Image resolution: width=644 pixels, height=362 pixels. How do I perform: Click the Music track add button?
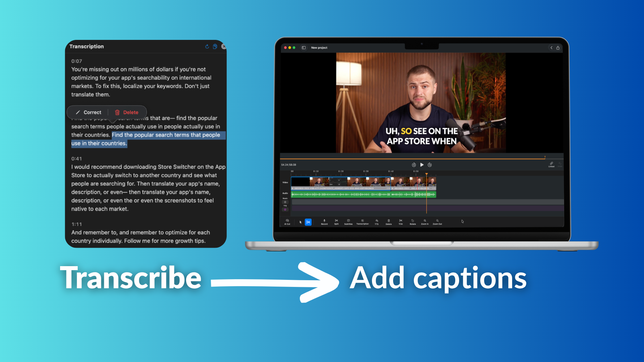pos(285,202)
